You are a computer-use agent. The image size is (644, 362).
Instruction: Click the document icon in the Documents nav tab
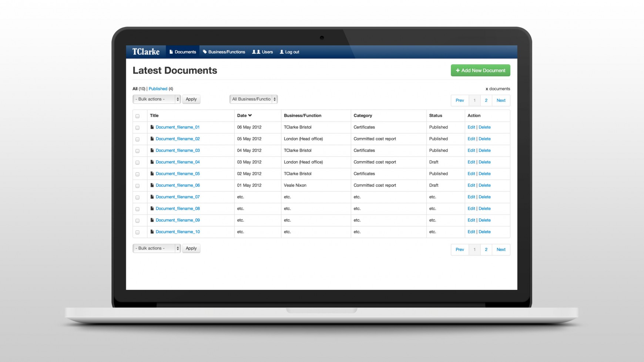171,52
